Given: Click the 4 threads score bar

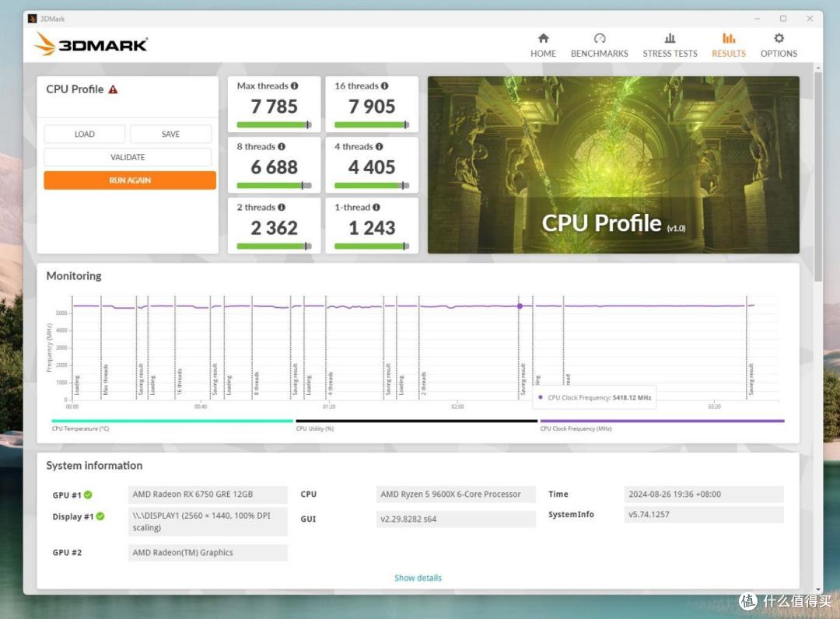Looking at the screenshot, I should click(372, 186).
